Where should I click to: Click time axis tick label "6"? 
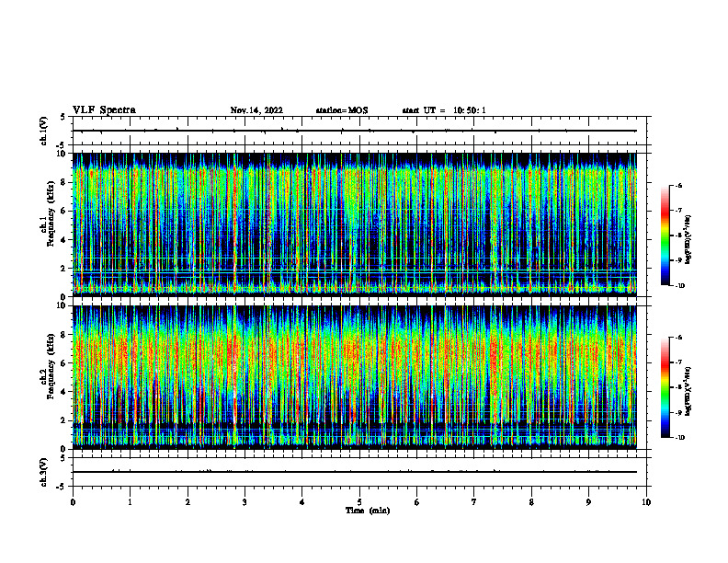(417, 502)
